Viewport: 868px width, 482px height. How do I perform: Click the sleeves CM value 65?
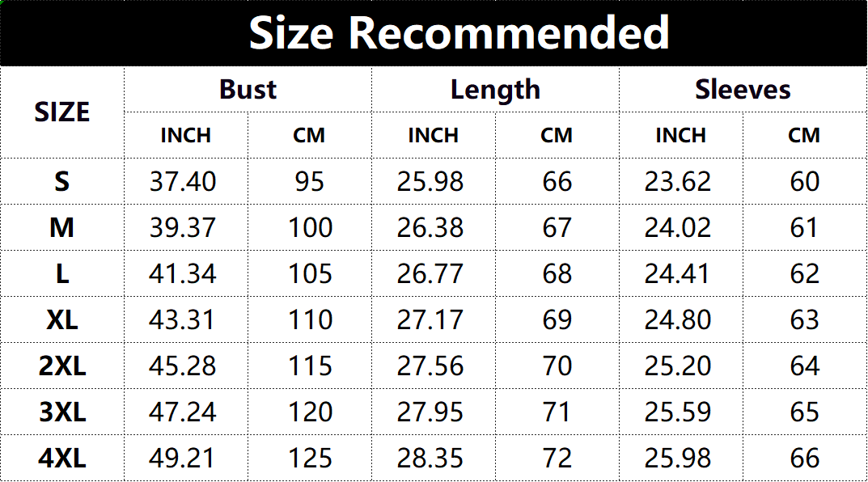click(805, 412)
